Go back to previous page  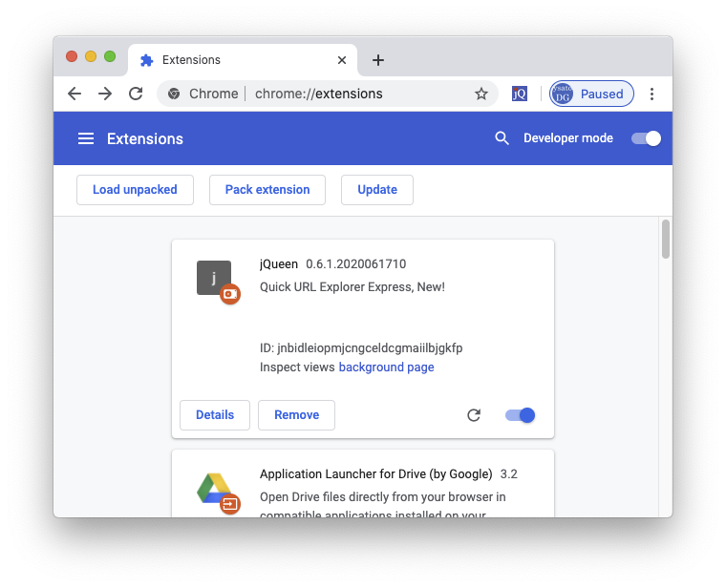pos(75,94)
